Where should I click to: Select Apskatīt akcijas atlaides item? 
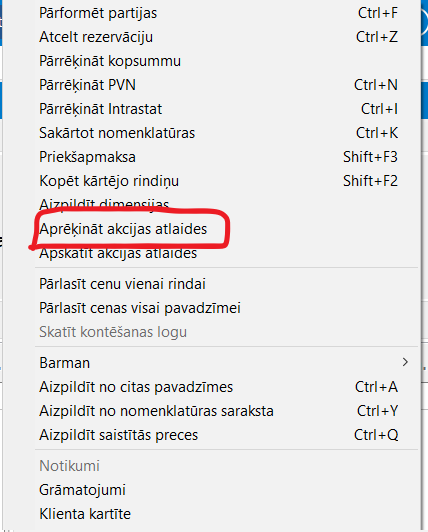pos(227,253)
